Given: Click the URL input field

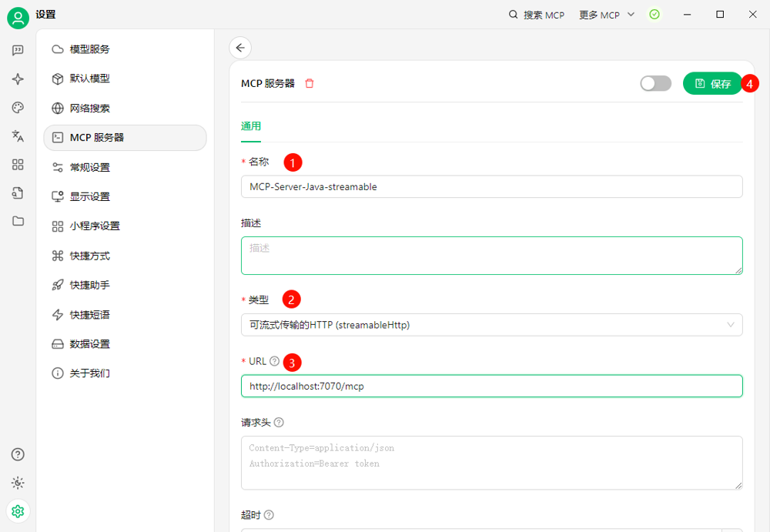Looking at the screenshot, I should (x=491, y=386).
